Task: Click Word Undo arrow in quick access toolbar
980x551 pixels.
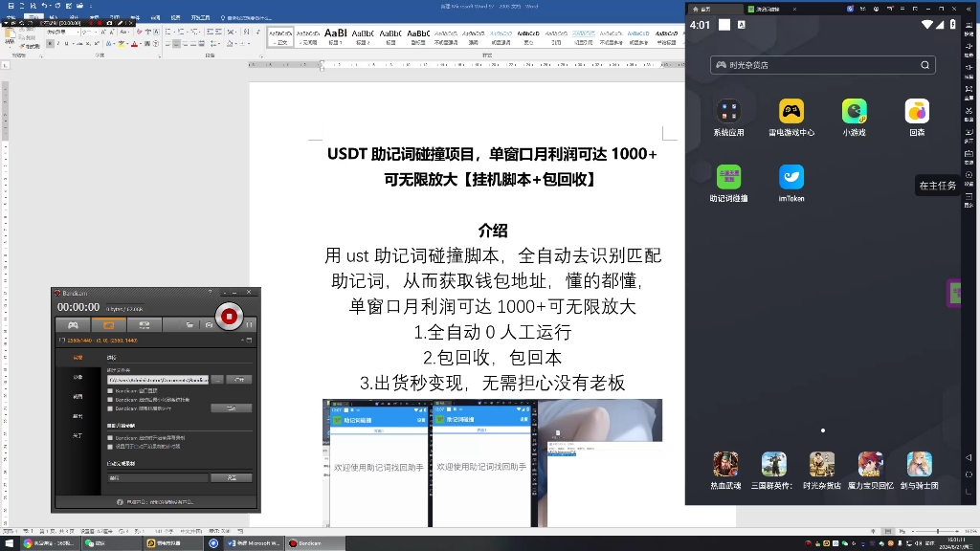Action: click(44, 6)
